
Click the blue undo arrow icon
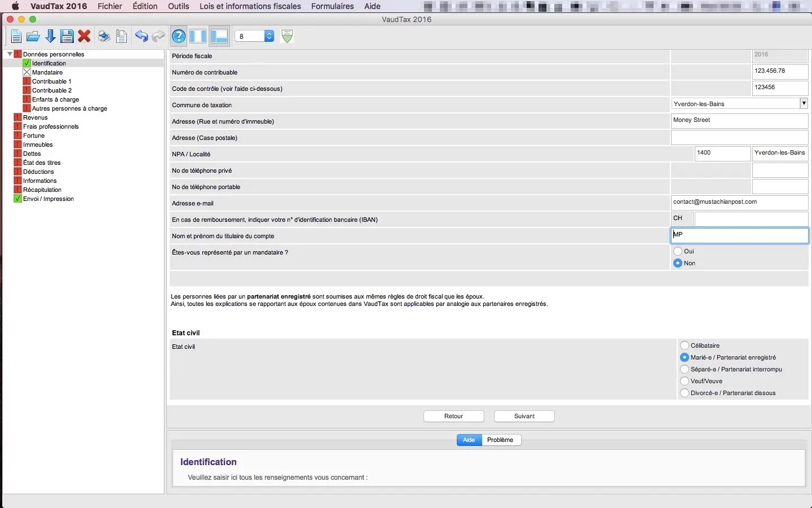coord(141,37)
